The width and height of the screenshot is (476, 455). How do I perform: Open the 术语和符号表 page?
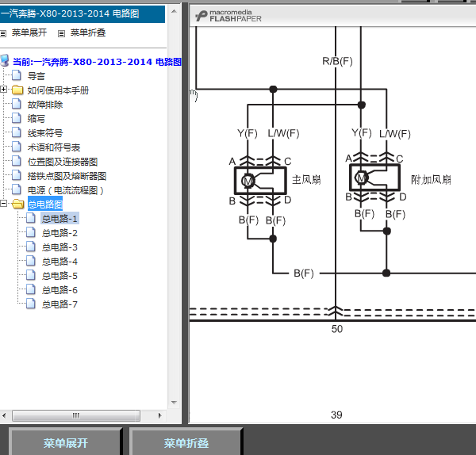[54, 147]
